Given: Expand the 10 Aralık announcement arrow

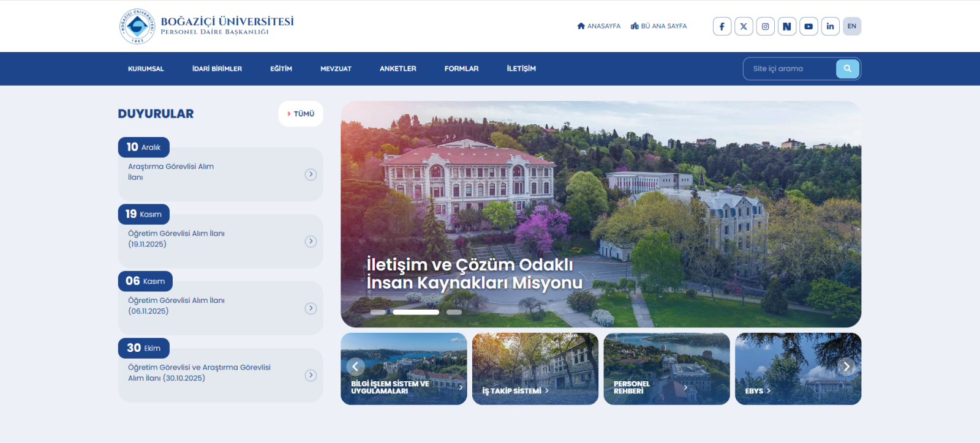Looking at the screenshot, I should pos(311,174).
